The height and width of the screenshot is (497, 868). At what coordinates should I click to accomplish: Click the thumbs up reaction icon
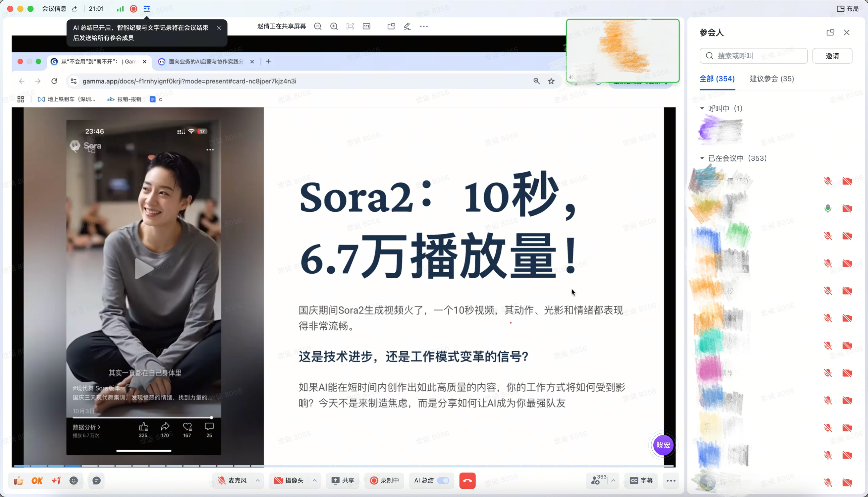pos(19,481)
